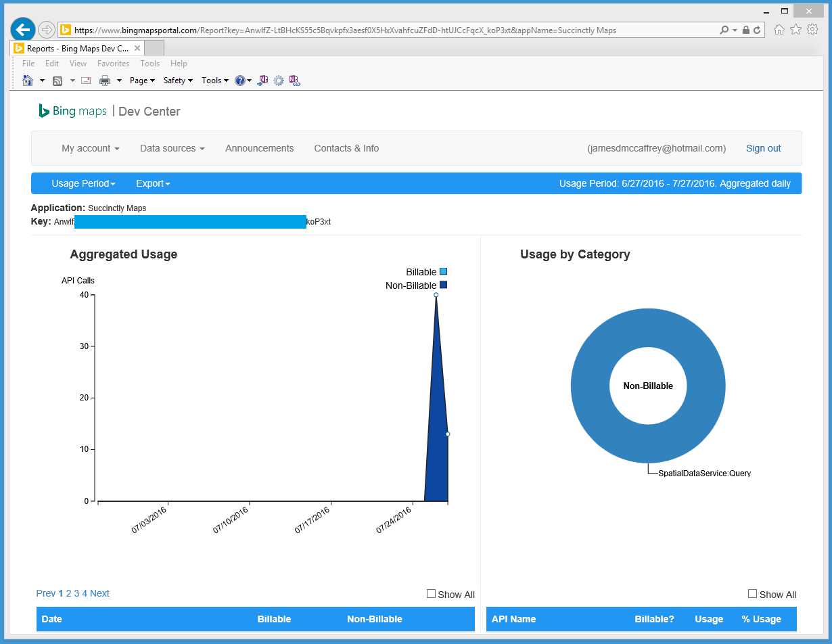The image size is (832, 644).
Task: Check Show All under Usage by Category
Action: (x=752, y=594)
